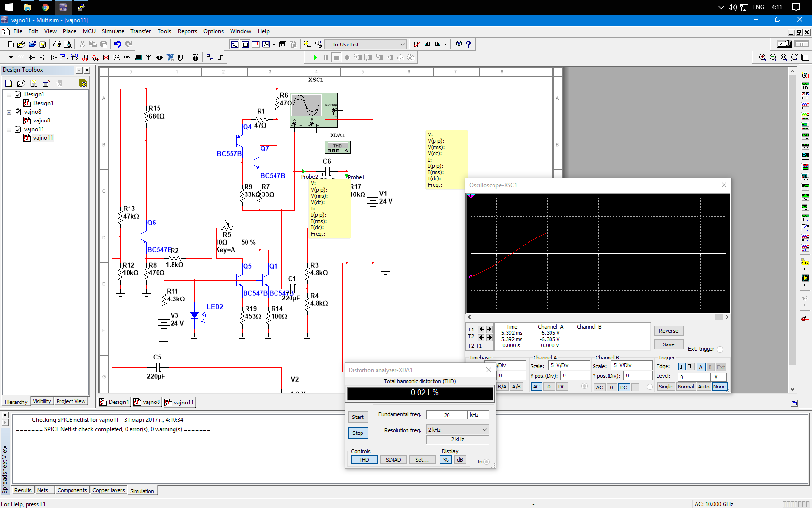Open Print Preview from toolbar
This screenshot has width=812, height=508.
point(68,45)
